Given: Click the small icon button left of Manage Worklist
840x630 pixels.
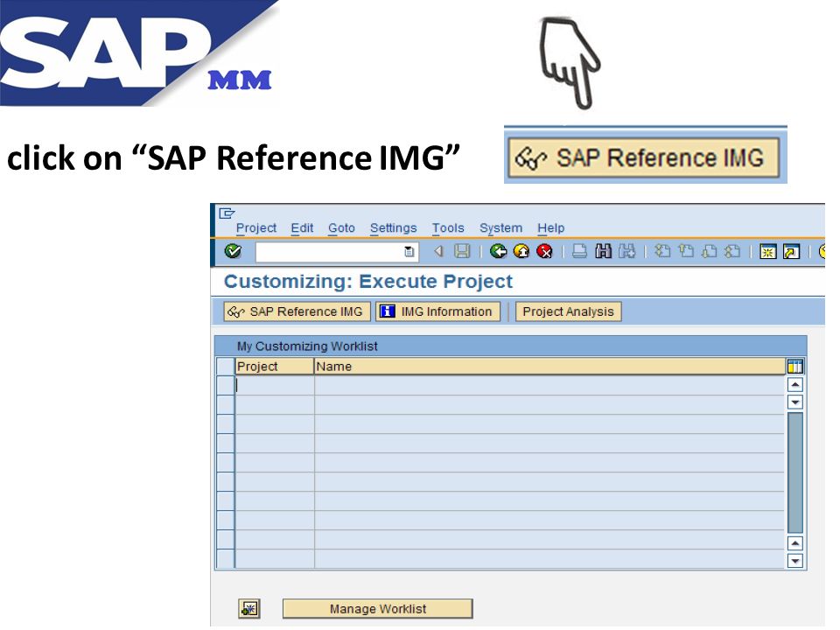Looking at the screenshot, I should [x=249, y=609].
